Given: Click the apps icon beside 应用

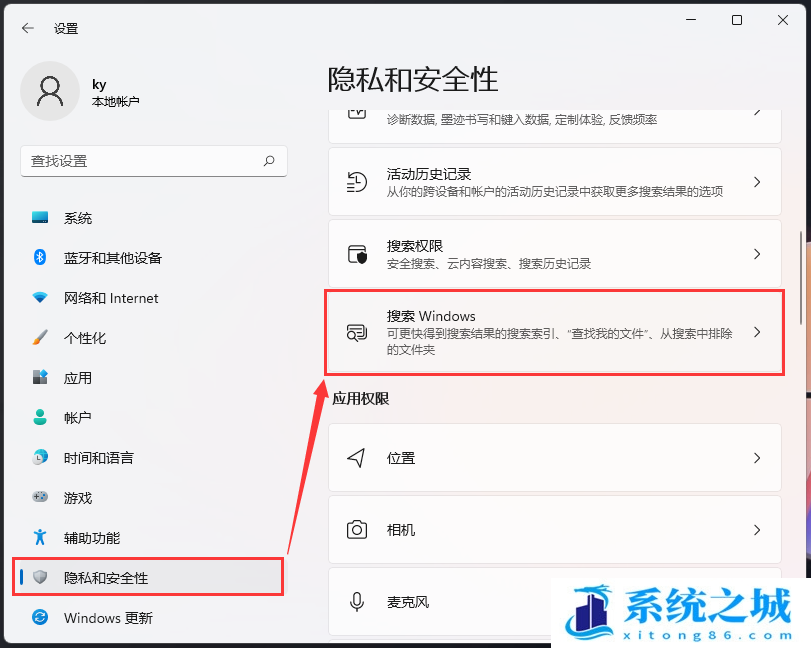Looking at the screenshot, I should pos(40,377).
